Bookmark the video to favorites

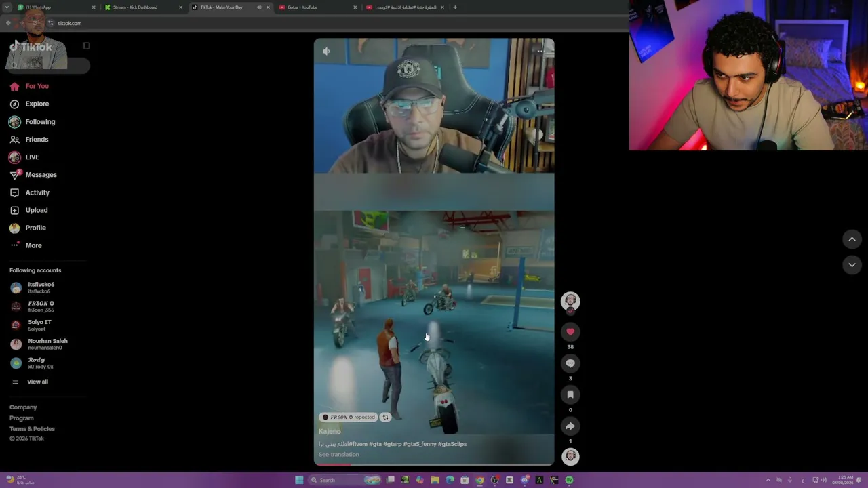click(x=570, y=394)
